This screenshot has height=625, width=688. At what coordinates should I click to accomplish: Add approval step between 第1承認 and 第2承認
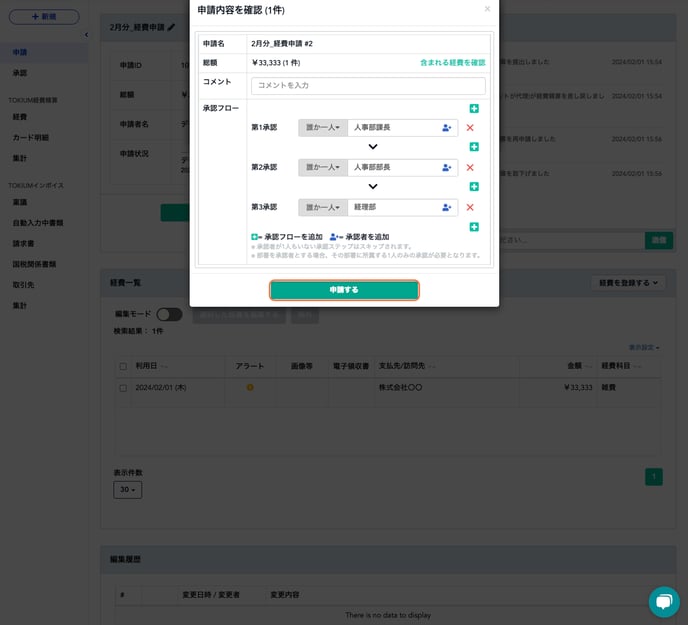[474, 147]
